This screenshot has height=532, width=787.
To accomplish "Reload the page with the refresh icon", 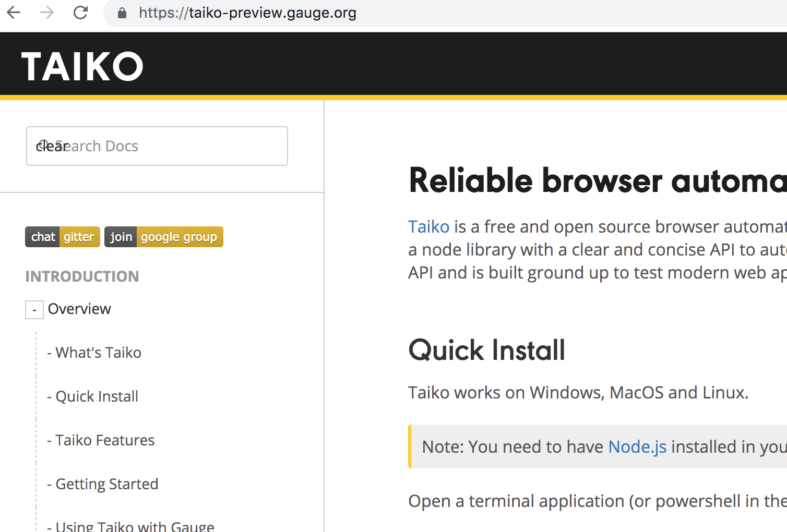I will coord(80,13).
